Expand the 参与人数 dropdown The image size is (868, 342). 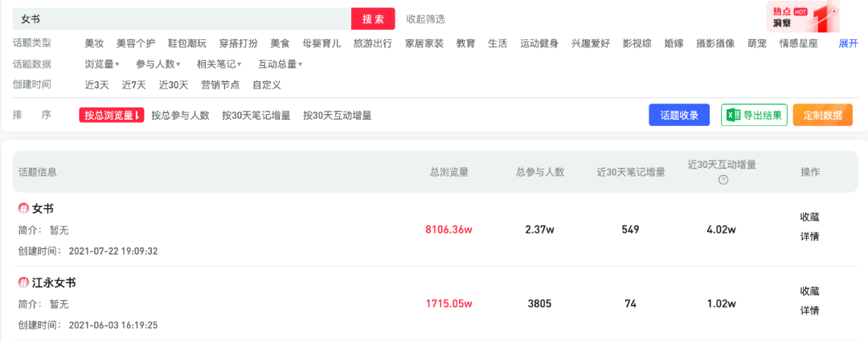coord(158,64)
